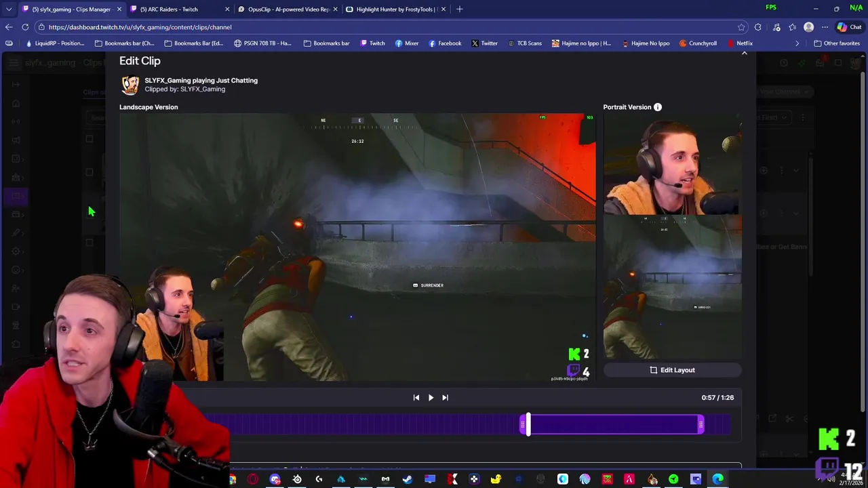The height and width of the screenshot is (488, 868).
Task: Go back in browser history
Action: click(x=9, y=27)
